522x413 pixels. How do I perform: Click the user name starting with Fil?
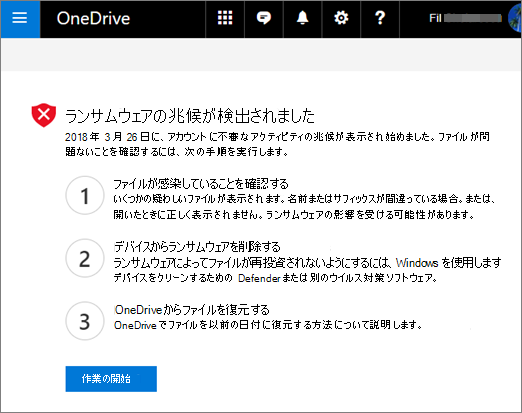(466, 18)
